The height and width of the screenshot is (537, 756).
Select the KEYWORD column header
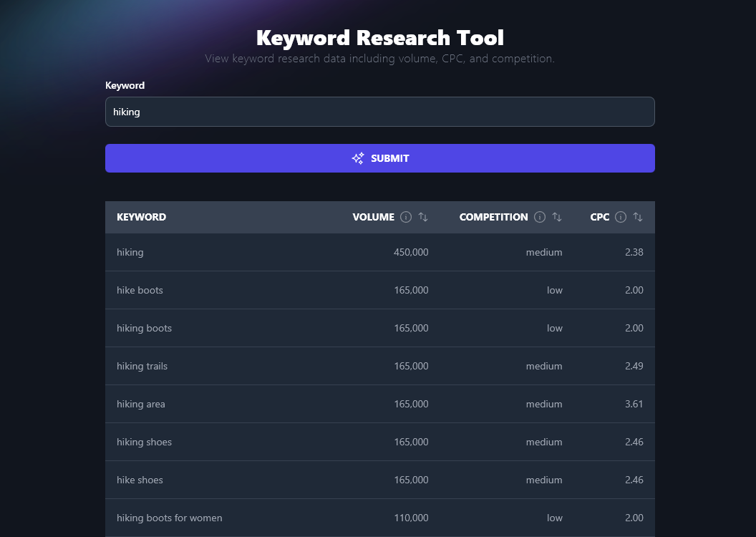click(141, 217)
